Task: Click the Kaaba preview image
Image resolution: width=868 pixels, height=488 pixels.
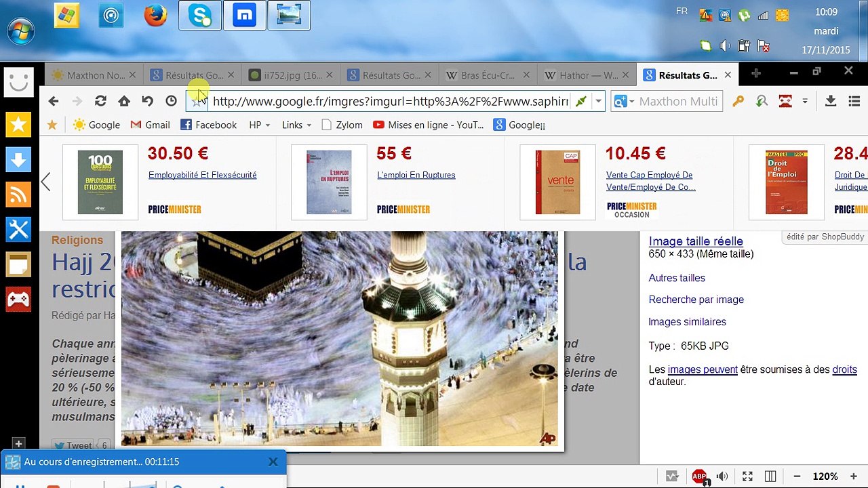Action: [x=340, y=338]
